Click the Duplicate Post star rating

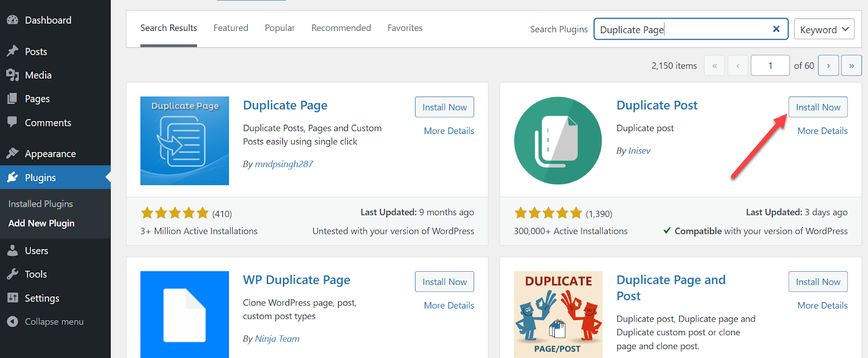(548, 213)
